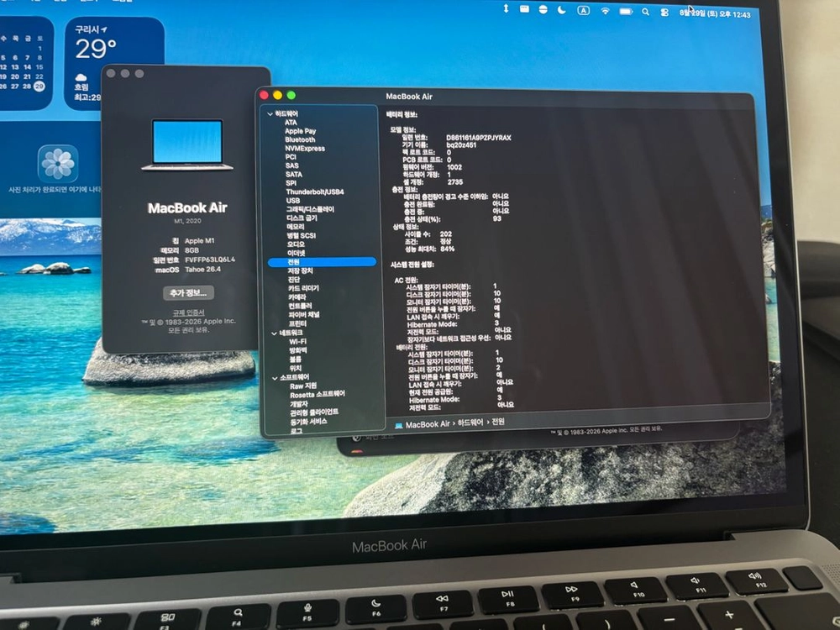This screenshot has width=840, height=630.
Task: Select 메모리 in the sidebar
Action: click(295, 227)
